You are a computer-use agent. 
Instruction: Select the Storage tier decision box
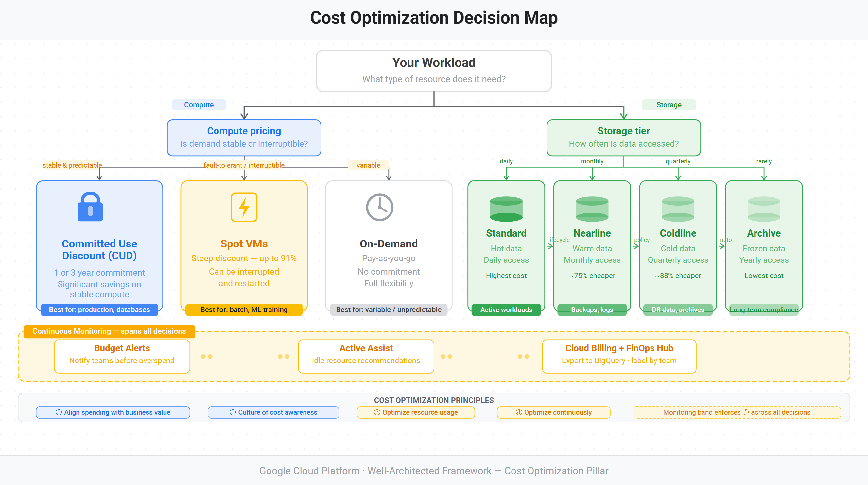tap(624, 137)
